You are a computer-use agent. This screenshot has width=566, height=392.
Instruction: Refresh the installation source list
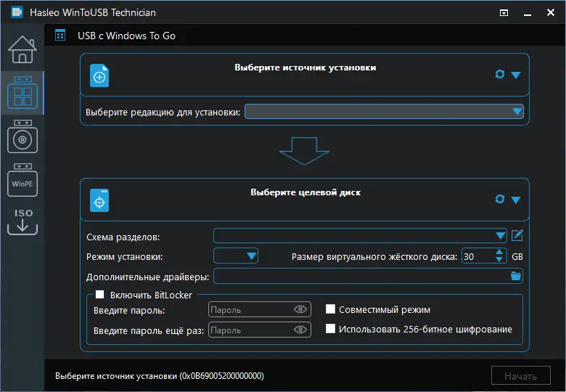pyautogui.click(x=499, y=74)
